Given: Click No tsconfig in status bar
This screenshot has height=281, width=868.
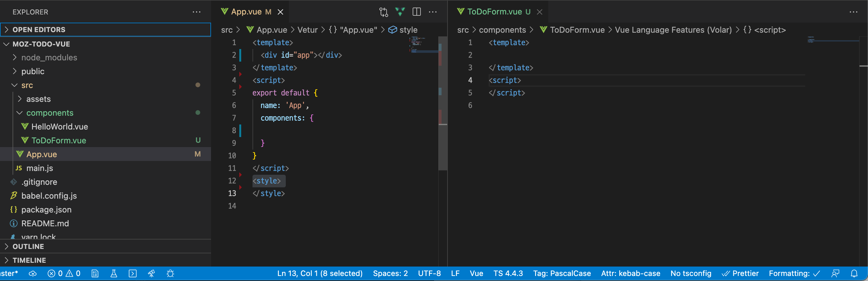Looking at the screenshot, I should (691, 273).
